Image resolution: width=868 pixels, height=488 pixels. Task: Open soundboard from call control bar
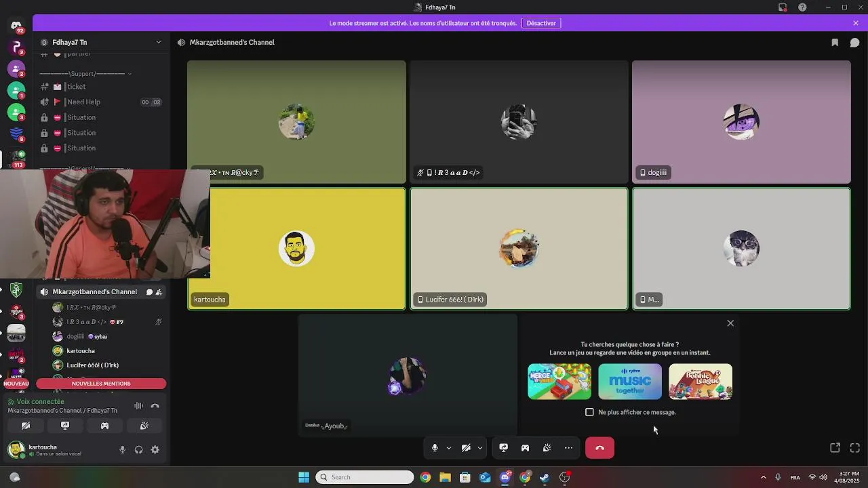point(547,448)
